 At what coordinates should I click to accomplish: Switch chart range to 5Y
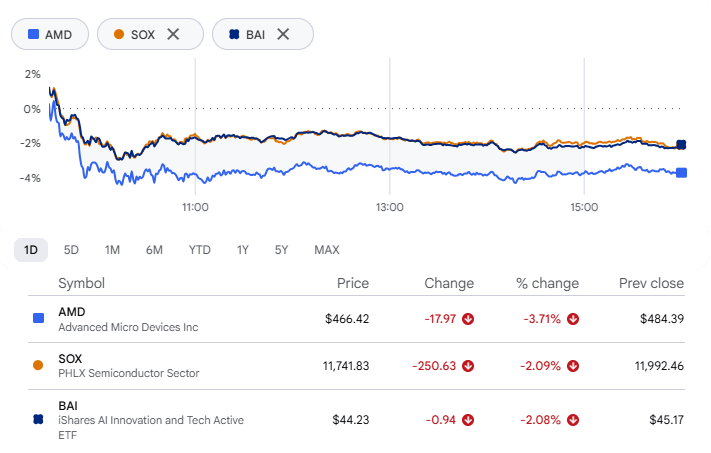281,250
